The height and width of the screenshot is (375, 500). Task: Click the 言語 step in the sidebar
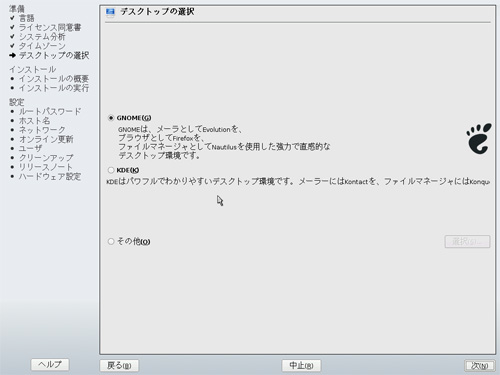[x=27, y=18]
